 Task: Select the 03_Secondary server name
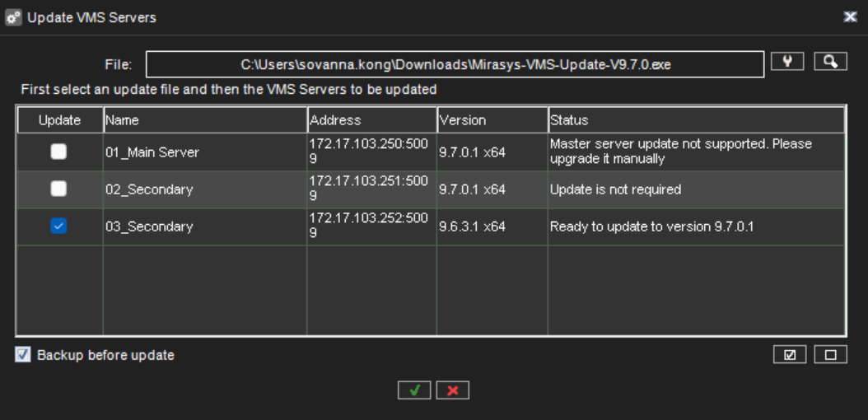pyautogui.click(x=149, y=226)
